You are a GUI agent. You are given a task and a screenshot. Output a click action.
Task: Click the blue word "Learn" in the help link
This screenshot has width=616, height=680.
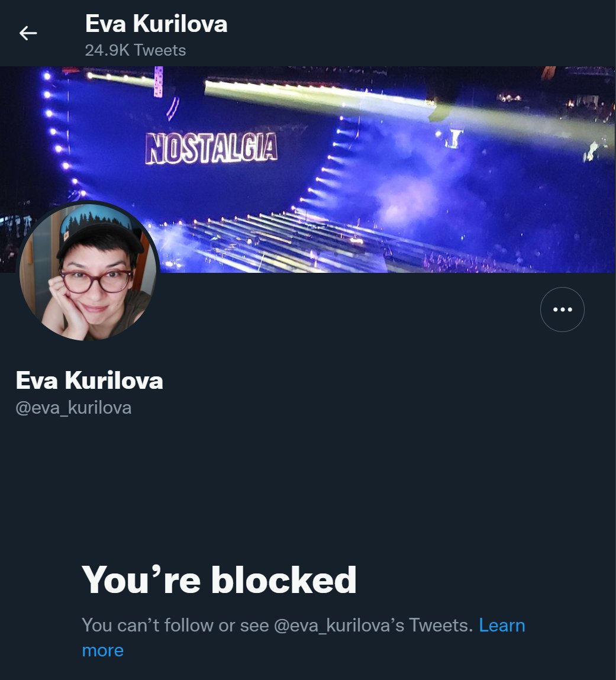click(x=502, y=625)
